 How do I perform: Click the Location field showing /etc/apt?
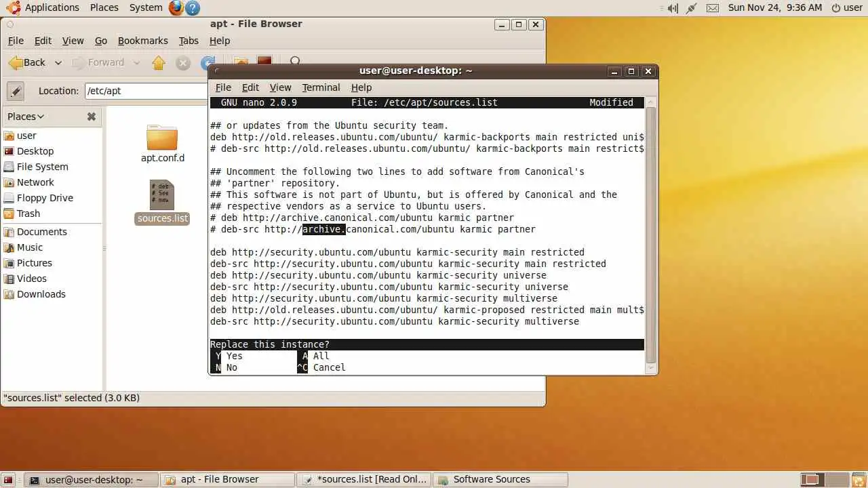(146, 90)
